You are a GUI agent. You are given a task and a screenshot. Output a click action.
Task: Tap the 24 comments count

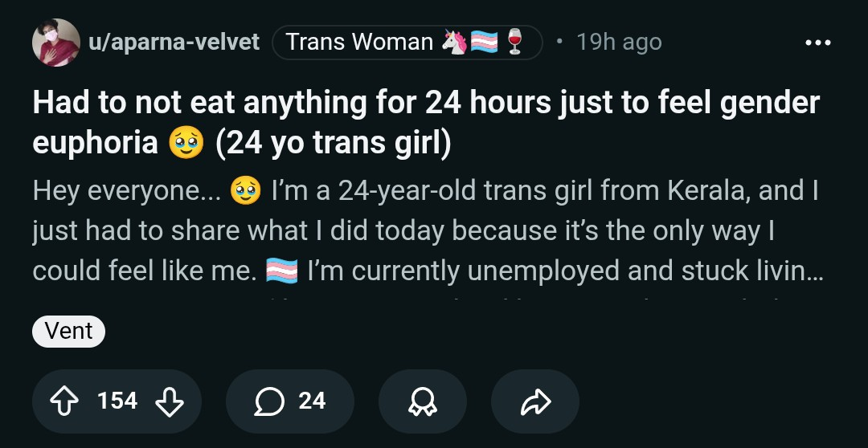[312, 401]
